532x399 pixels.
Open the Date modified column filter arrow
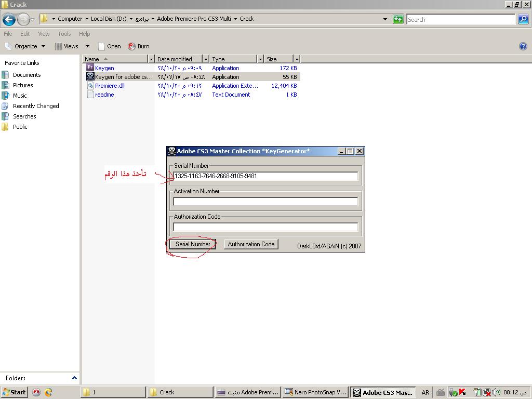tap(206, 59)
